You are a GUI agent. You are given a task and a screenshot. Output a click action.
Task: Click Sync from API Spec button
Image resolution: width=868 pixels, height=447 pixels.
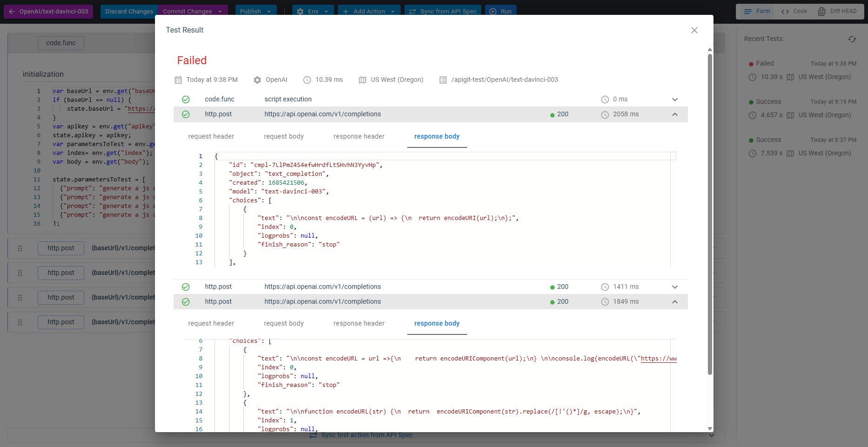[x=443, y=12]
